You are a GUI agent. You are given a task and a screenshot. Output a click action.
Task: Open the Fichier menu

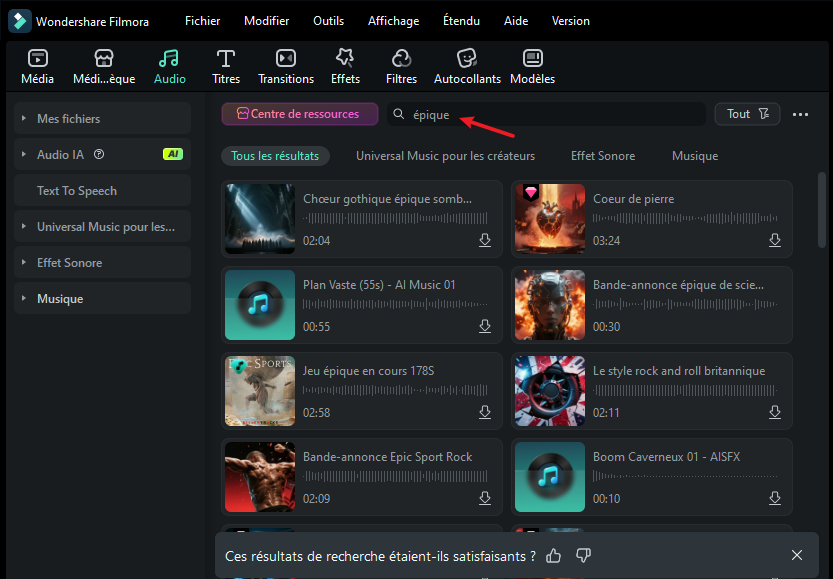pos(202,21)
